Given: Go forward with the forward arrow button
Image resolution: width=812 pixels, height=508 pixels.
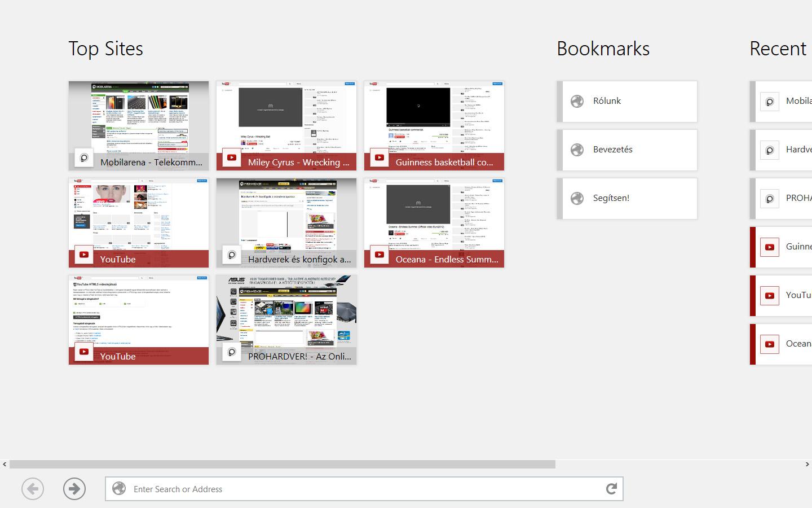Looking at the screenshot, I should (74, 489).
